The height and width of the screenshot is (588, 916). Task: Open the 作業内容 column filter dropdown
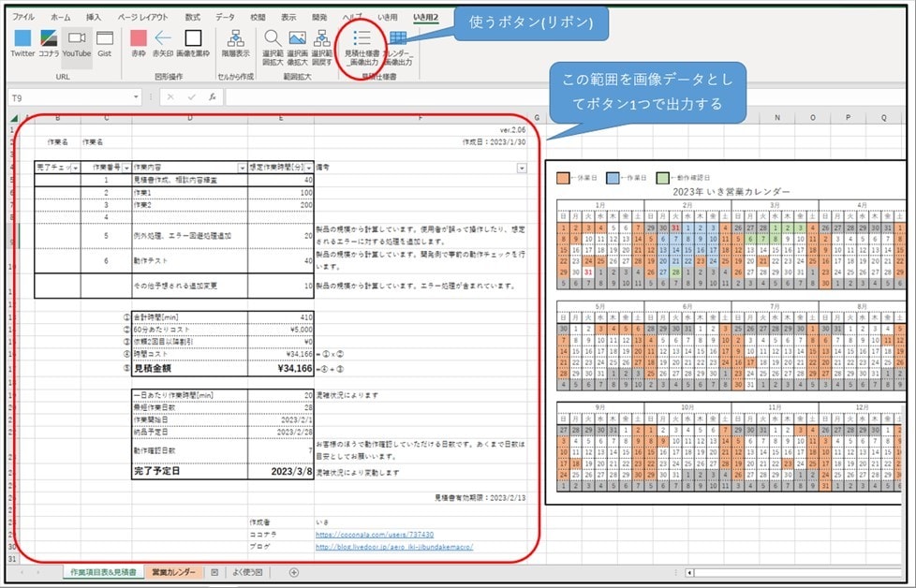coord(242,168)
